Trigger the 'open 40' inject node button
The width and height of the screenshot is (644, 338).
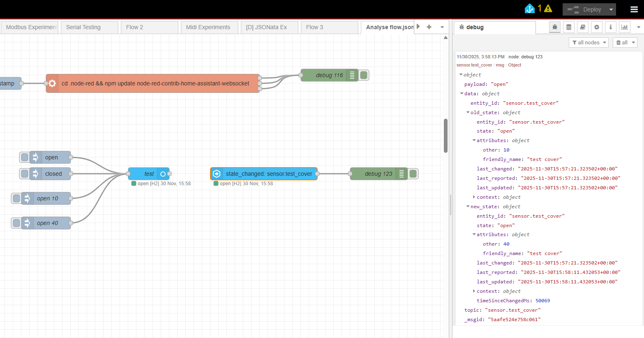[16, 223]
